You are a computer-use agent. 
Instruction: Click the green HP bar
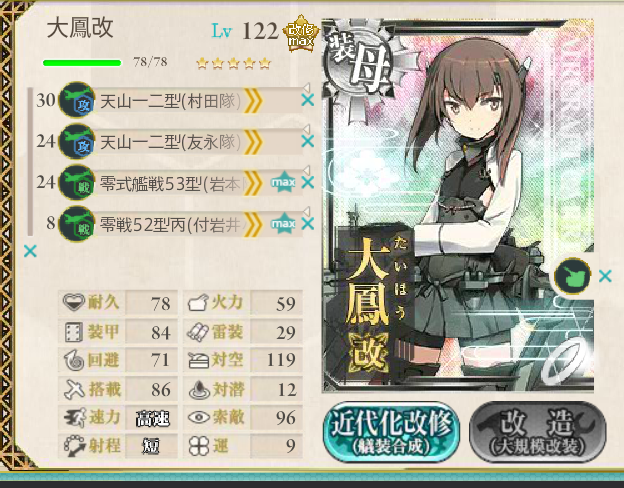(x=82, y=63)
